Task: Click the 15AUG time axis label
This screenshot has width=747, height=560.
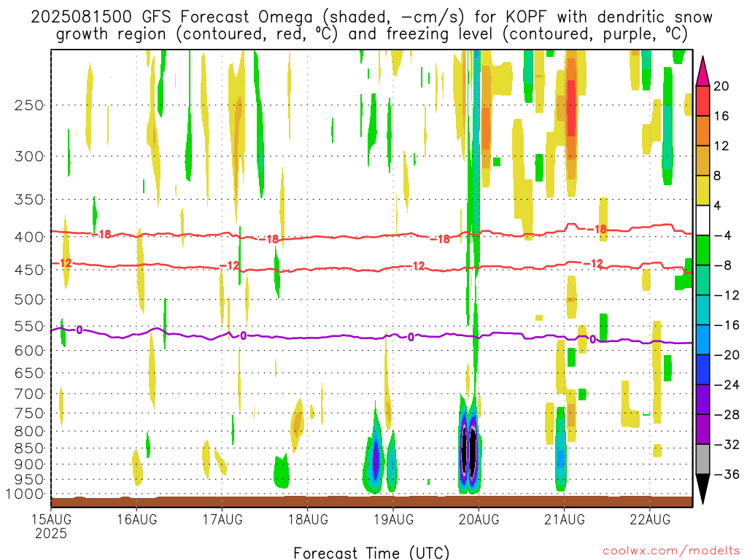Action: (x=52, y=519)
